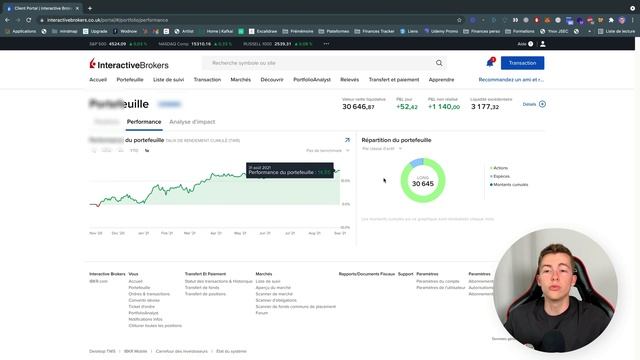Select the YTD chart range
640x360 pixels.
click(x=134, y=151)
